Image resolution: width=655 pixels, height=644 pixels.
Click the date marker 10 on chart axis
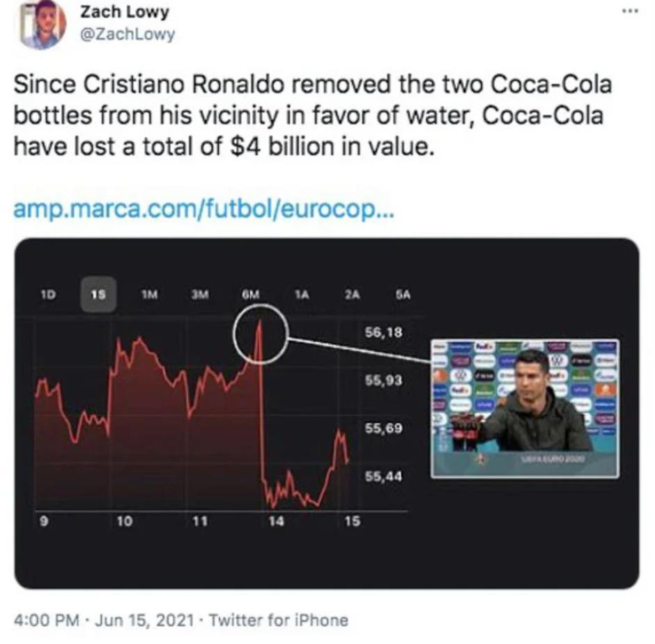[x=125, y=521]
